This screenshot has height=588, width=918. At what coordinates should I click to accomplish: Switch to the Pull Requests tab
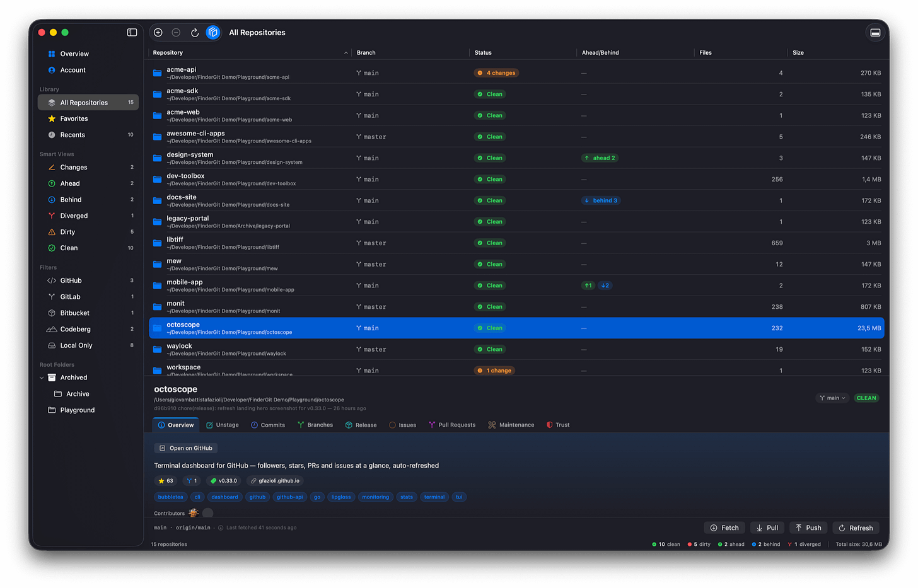tap(452, 425)
